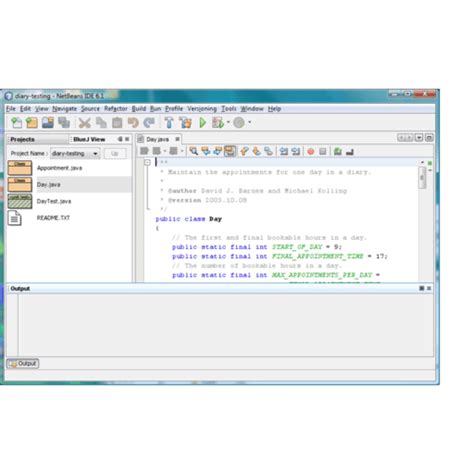Select README.TXT file
474x474 pixels.
69,218
